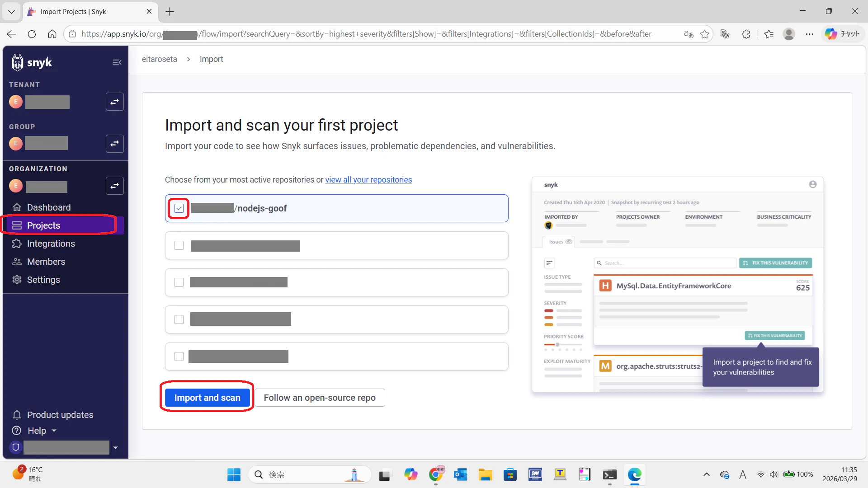The width and height of the screenshot is (868, 488).
Task: Check the last repository checkbox
Action: [179, 357]
